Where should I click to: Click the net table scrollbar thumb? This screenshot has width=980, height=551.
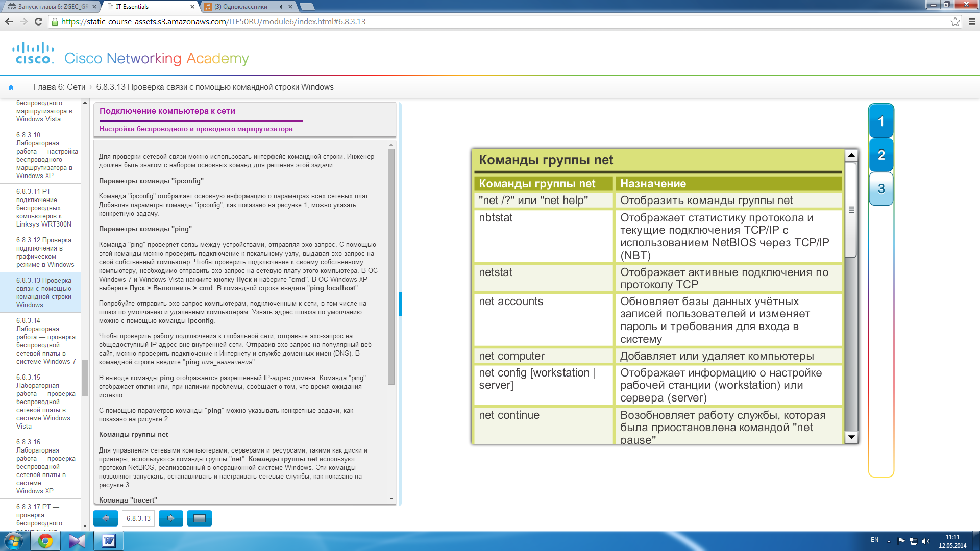click(851, 210)
